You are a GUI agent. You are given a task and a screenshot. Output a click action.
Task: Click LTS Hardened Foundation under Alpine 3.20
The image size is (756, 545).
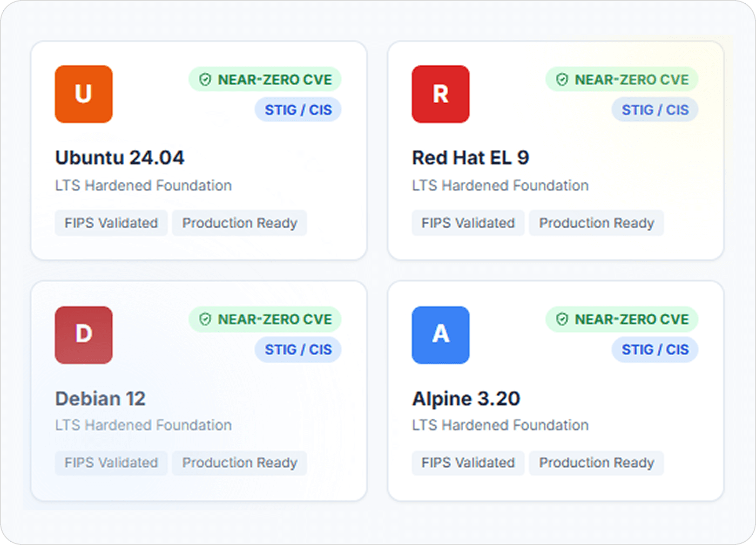(501, 425)
